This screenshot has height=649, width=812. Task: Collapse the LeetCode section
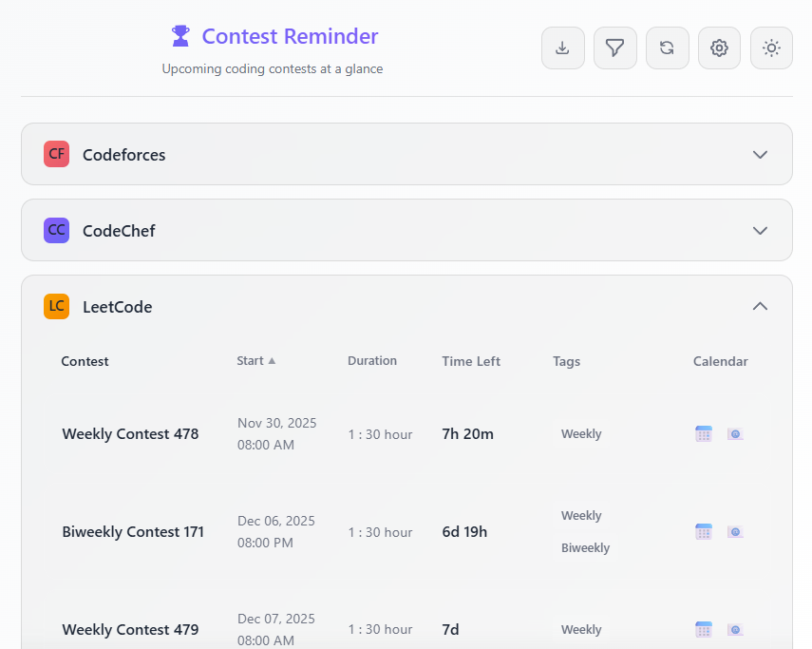(x=760, y=306)
